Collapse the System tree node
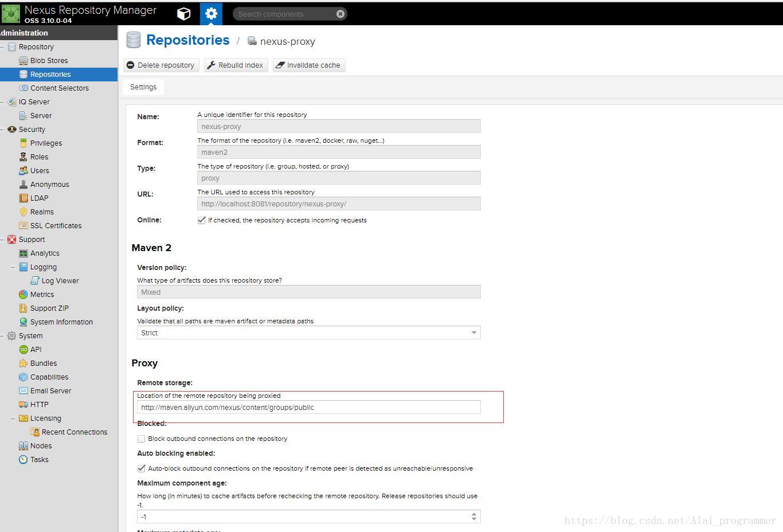 point(2,335)
